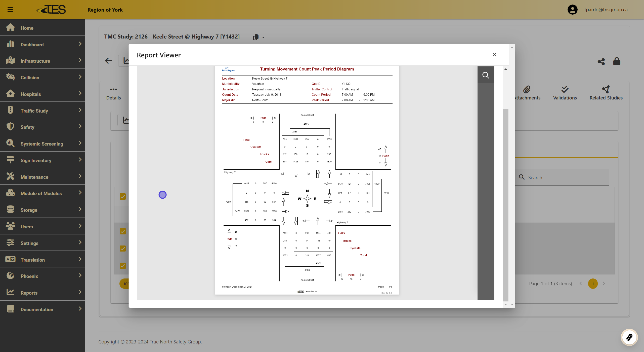Go to Home in sidebar
This screenshot has height=352, width=644.
(27, 28)
